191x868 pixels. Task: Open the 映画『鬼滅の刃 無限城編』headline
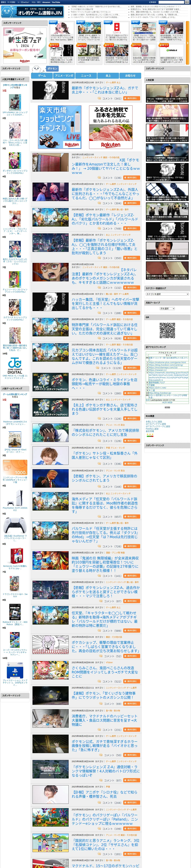pyautogui.click(x=105, y=564)
